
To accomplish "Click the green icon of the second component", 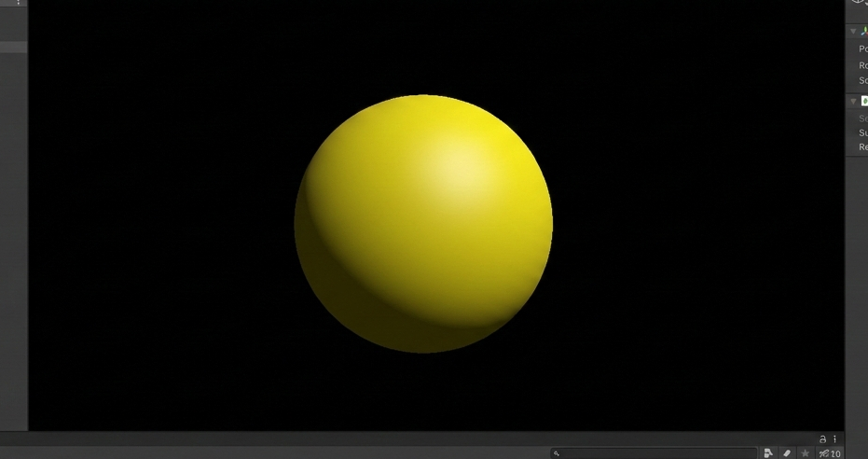I will (x=864, y=101).
